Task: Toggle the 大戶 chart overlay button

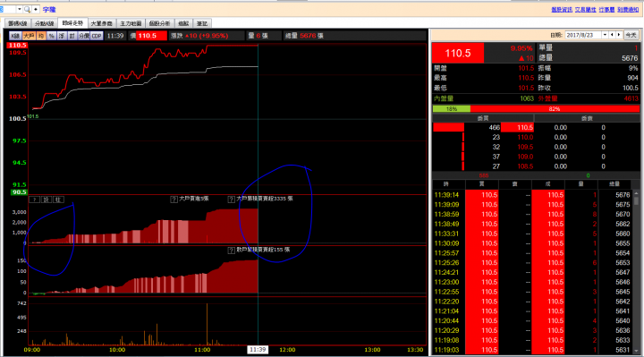Action: coord(29,36)
